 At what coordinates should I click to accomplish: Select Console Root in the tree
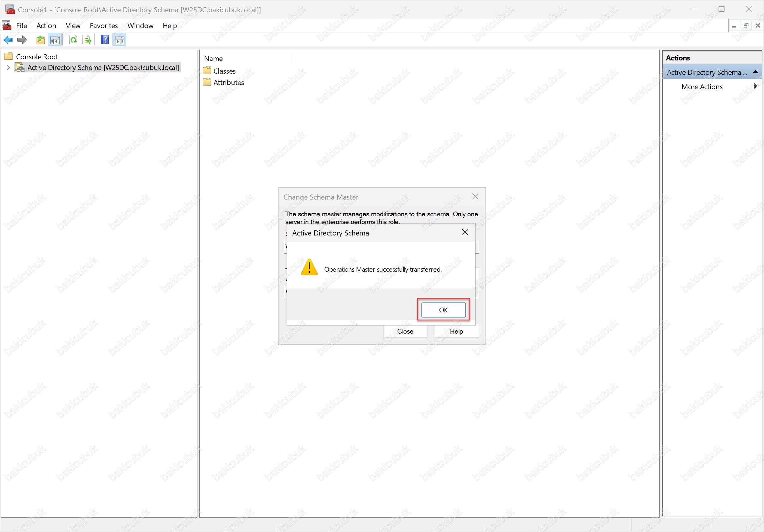point(37,57)
